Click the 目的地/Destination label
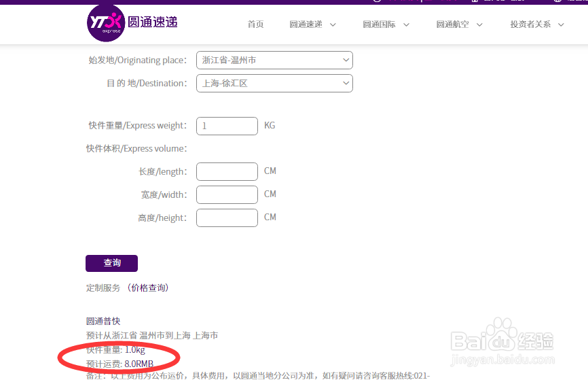Viewport: 588px width, 380px height. pyautogui.click(x=147, y=84)
